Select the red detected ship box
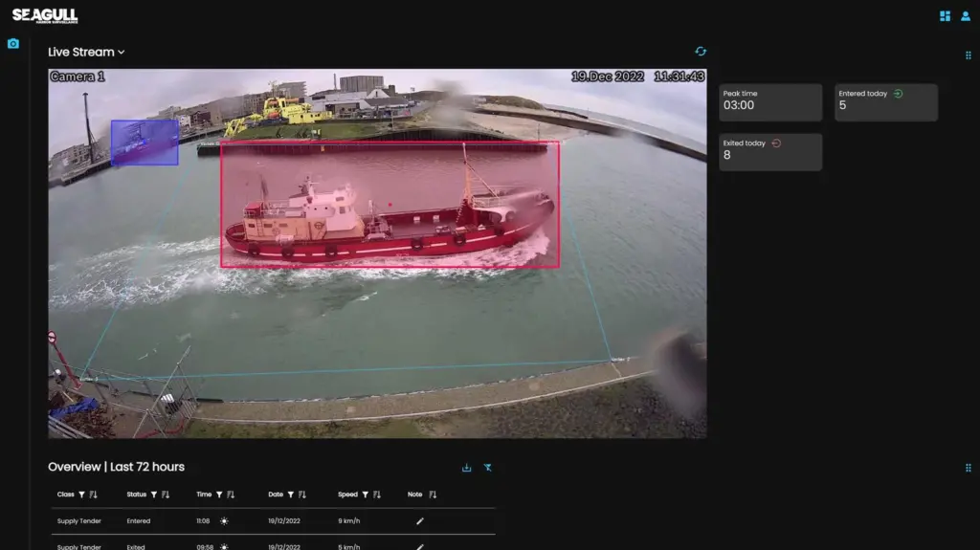This screenshot has height=550, width=980. (390, 205)
